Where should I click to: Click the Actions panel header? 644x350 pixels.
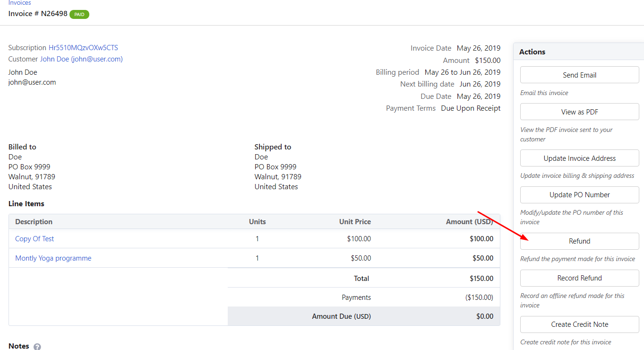click(532, 52)
